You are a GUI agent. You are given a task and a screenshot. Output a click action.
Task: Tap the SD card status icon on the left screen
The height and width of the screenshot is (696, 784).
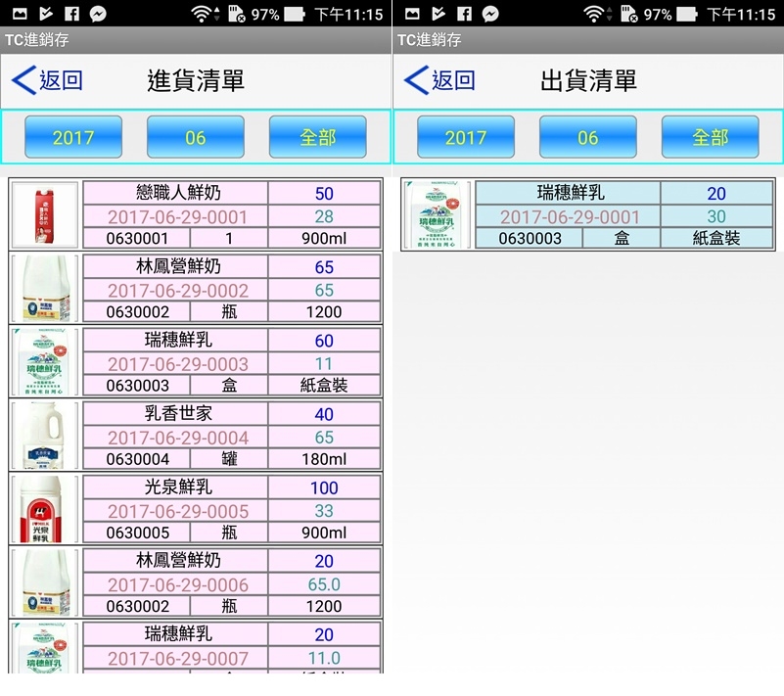[236, 14]
